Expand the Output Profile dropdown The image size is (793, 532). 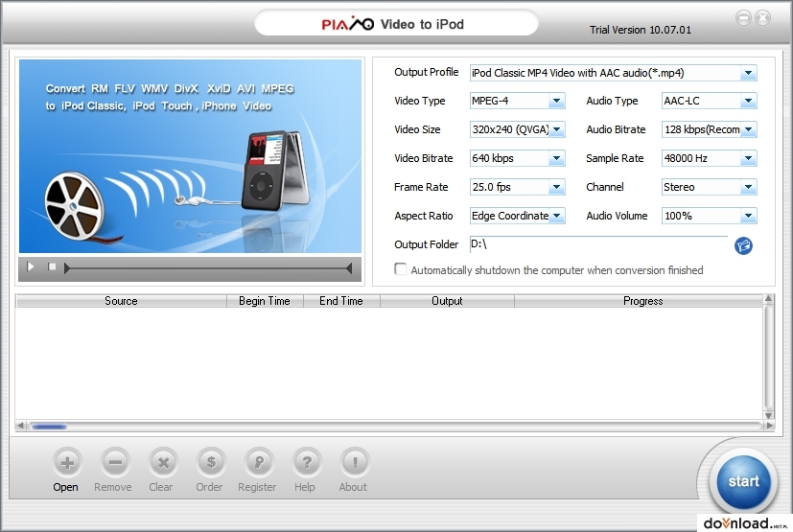pyautogui.click(x=748, y=73)
